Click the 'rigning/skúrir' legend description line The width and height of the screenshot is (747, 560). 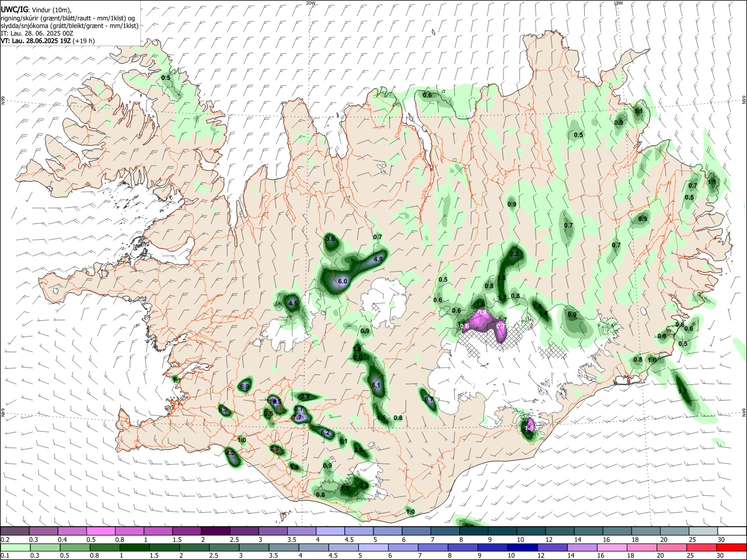tap(68, 18)
